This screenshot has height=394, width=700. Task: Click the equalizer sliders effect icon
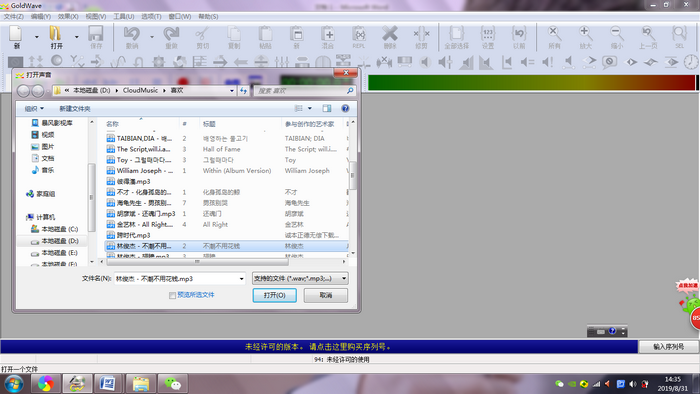tap(282, 62)
